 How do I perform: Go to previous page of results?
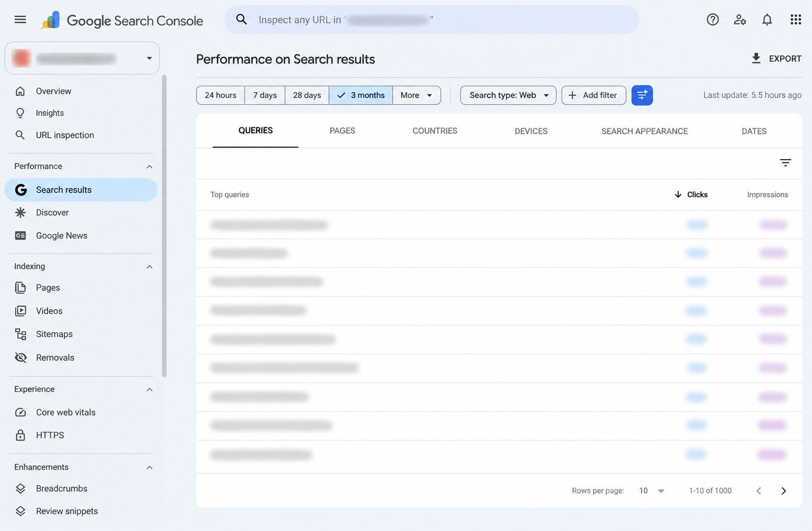pyautogui.click(x=759, y=491)
